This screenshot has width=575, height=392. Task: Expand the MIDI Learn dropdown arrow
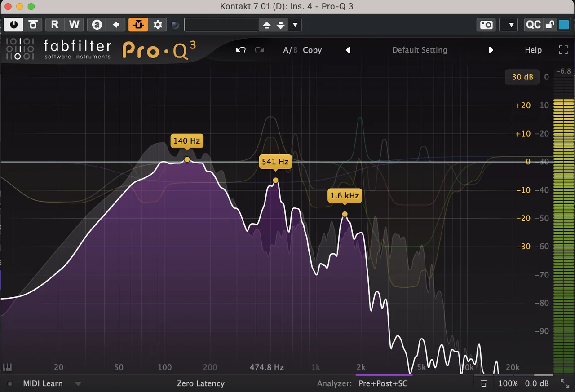point(78,384)
